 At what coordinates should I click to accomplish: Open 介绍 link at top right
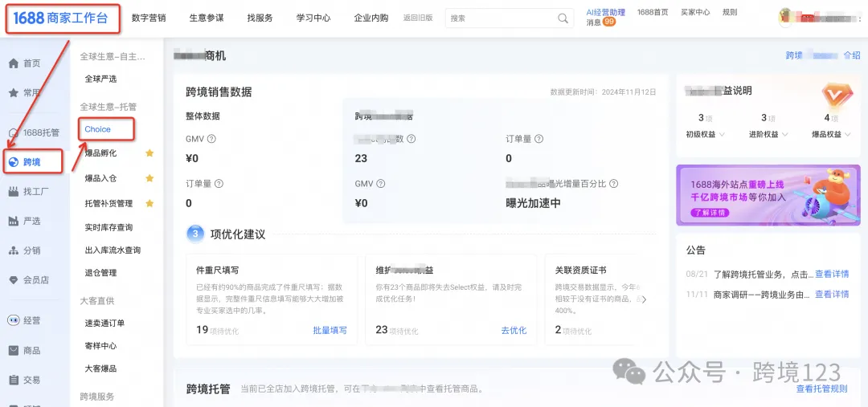pyautogui.click(x=852, y=55)
